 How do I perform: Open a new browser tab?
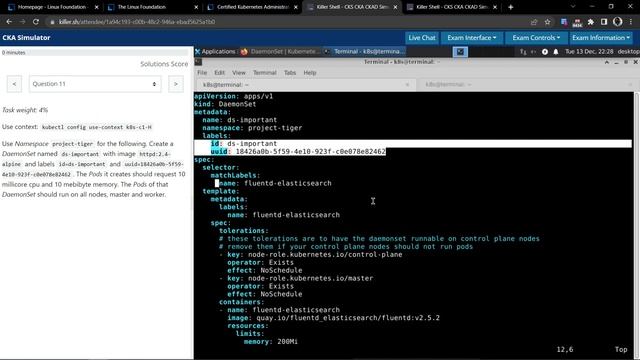[510, 7]
